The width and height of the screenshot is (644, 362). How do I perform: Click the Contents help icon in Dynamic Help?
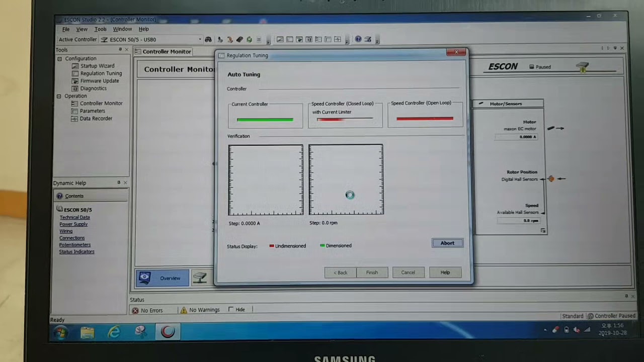(x=60, y=196)
